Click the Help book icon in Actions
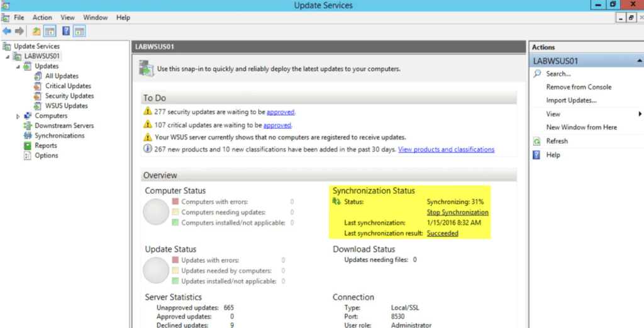The width and height of the screenshot is (644, 328). (537, 155)
